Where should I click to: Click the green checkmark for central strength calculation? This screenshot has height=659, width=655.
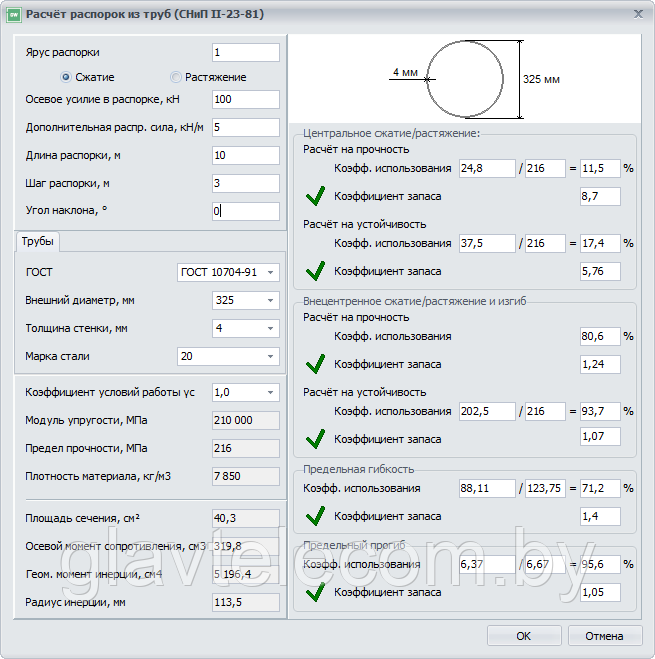pyautogui.click(x=315, y=196)
